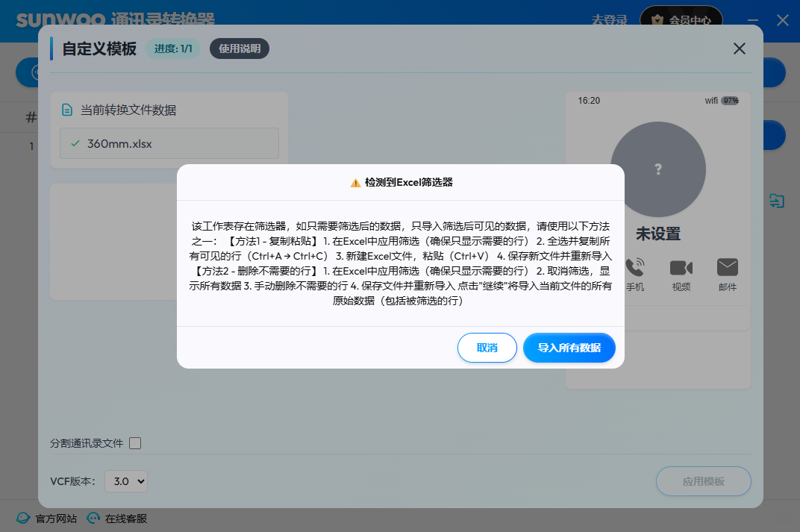Open the 会员中心 member center
The image size is (800, 532).
pyautogui.click(x=681, y=20)
